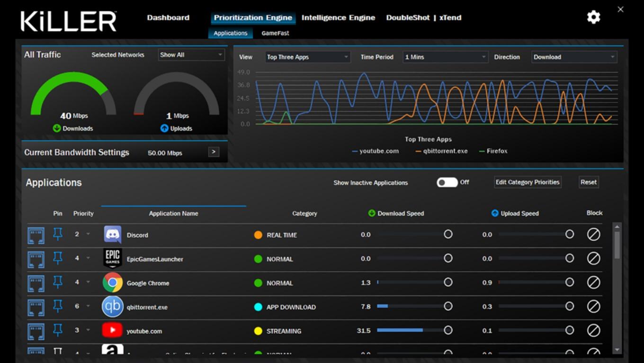Click the Ethernet icon in Discord row
Viewport: 644px width, 363px height.
[36, 236]
